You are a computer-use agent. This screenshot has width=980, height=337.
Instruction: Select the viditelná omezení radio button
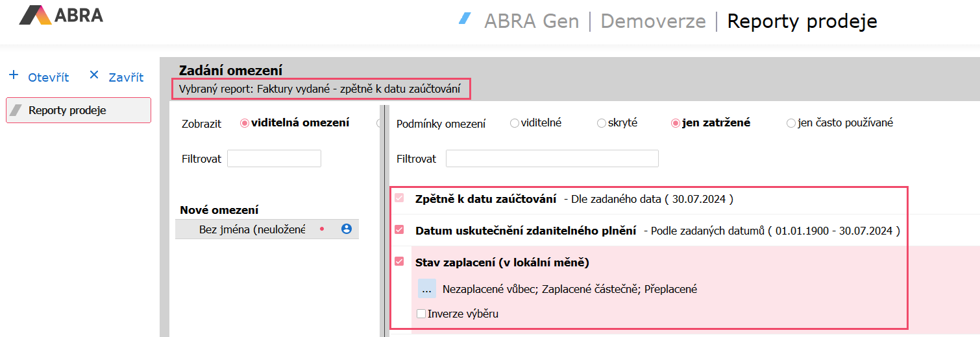click(245, 123)
